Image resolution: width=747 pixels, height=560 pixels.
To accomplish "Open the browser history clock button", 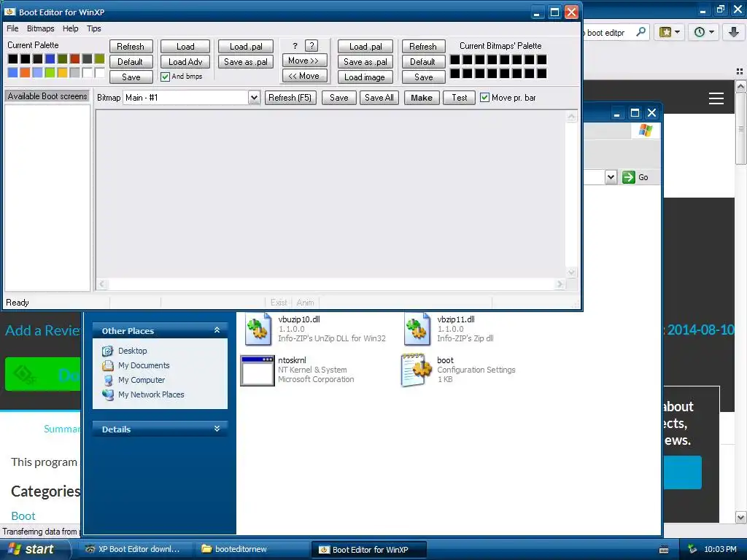I will [704, 32].
